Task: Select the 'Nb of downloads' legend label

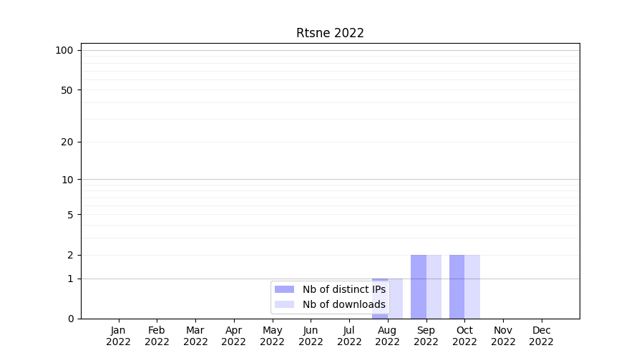Action: point(343,304)
